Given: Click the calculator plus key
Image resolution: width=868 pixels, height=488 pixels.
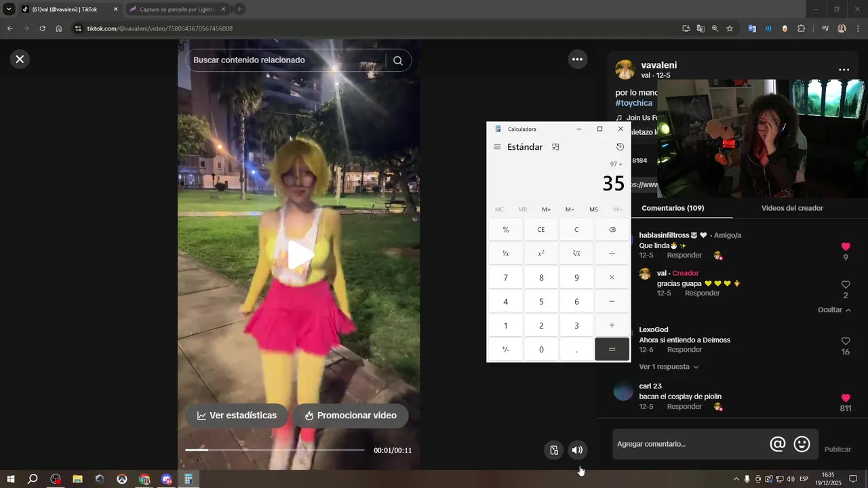Looking at the screenshot, I should [612, 325].
